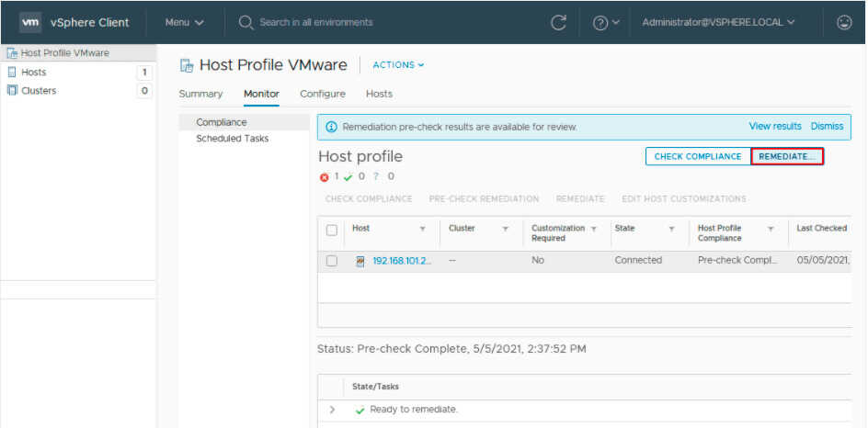This screenshot has width=868, height=428.
Task: Click the Last Checked column header
Action: pyautogui.click(x=821, y=228)
